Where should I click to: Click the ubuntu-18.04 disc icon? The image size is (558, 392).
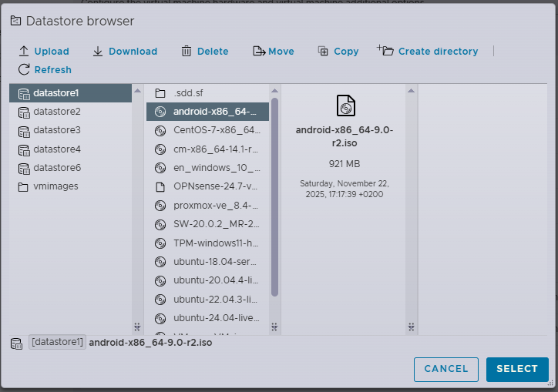160,262
